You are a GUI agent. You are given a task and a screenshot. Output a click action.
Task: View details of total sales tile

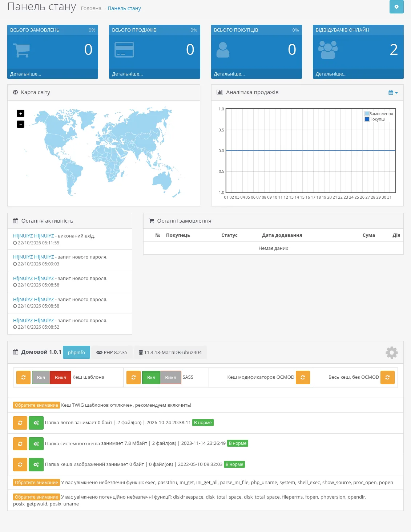[x=128, y=74]
